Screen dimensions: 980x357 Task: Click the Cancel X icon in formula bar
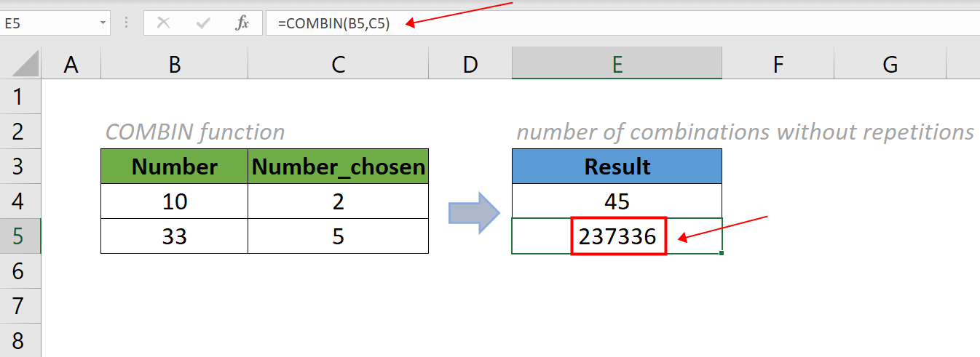(164, 23)
